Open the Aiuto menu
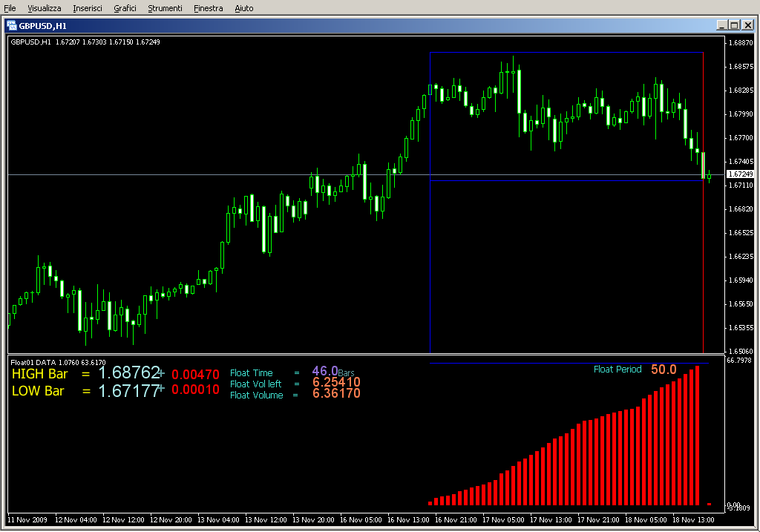This screenshot has height=532, width=760. click(x=243, y=8)
